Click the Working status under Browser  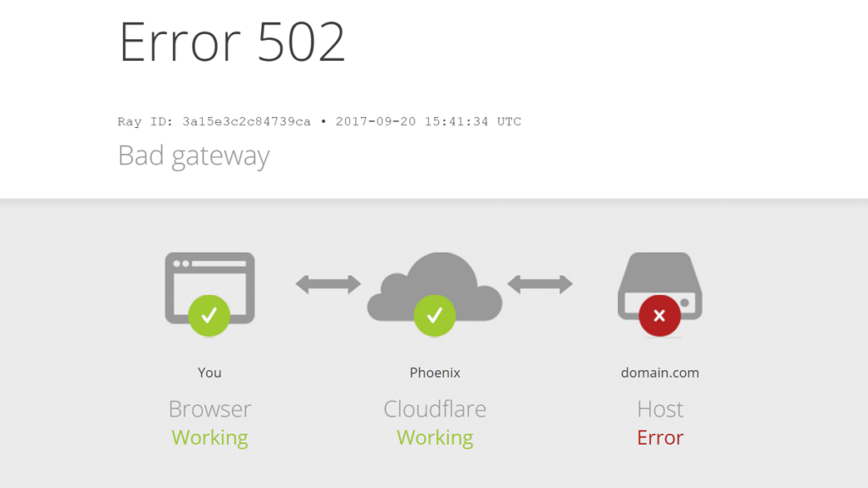(210, 438)
